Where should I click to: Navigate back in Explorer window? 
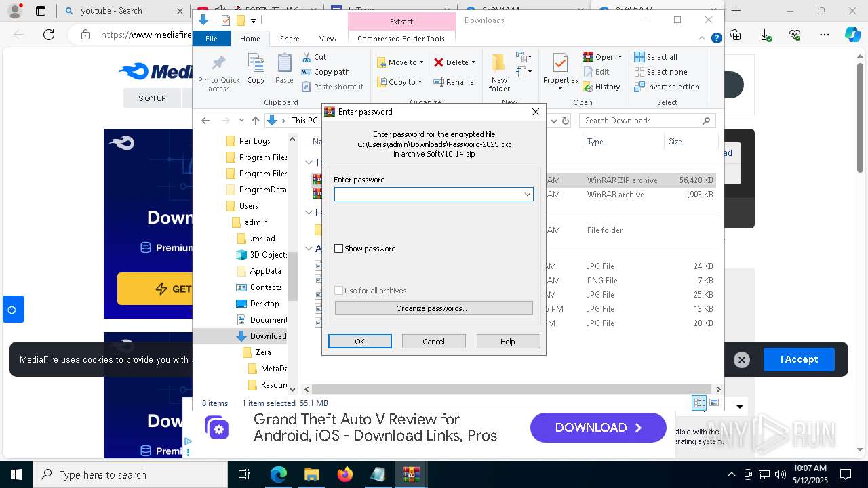[x=205, y=121]
